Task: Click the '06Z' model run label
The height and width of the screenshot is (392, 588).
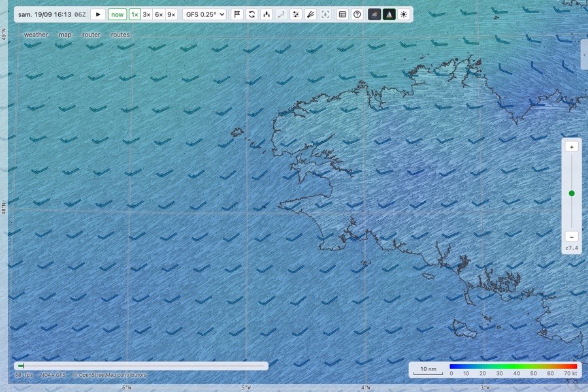Action: (x=80, y=14)
